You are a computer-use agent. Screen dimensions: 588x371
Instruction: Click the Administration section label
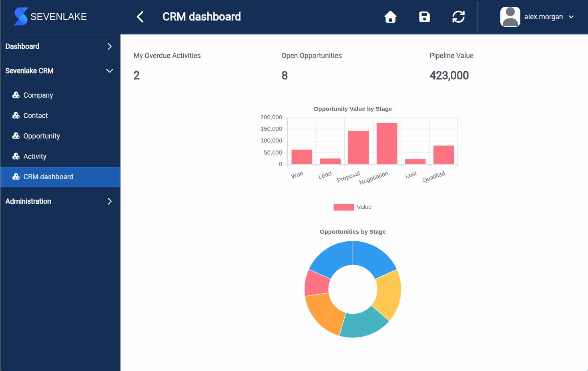coord(28,201)
